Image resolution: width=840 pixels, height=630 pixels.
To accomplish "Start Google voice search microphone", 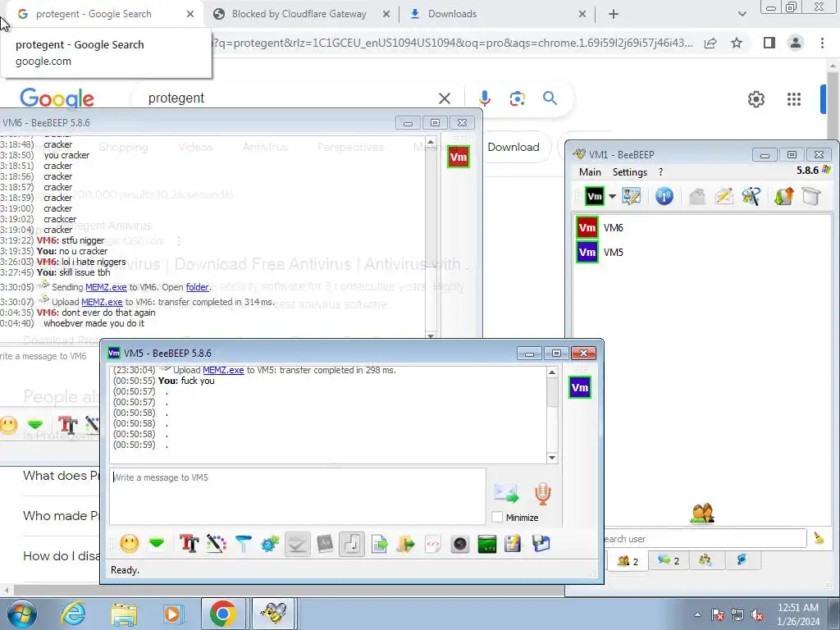I will click(x=485, y=98).
